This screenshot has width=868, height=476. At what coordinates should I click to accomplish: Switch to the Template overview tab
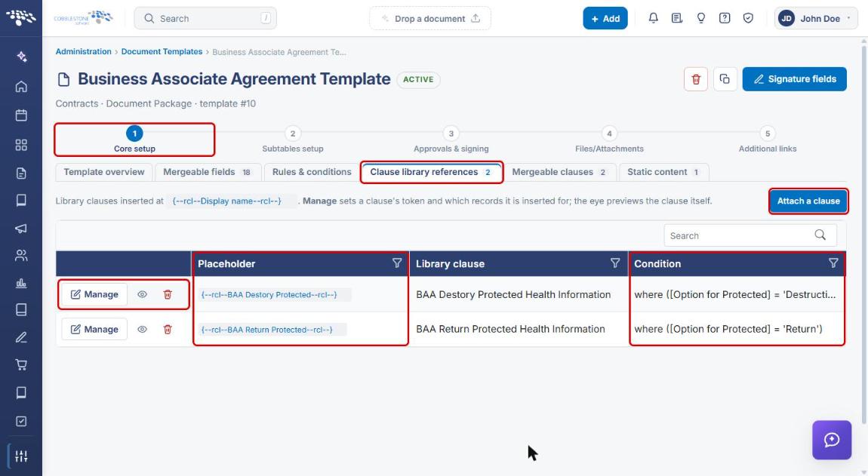click(x=104, y=172)
